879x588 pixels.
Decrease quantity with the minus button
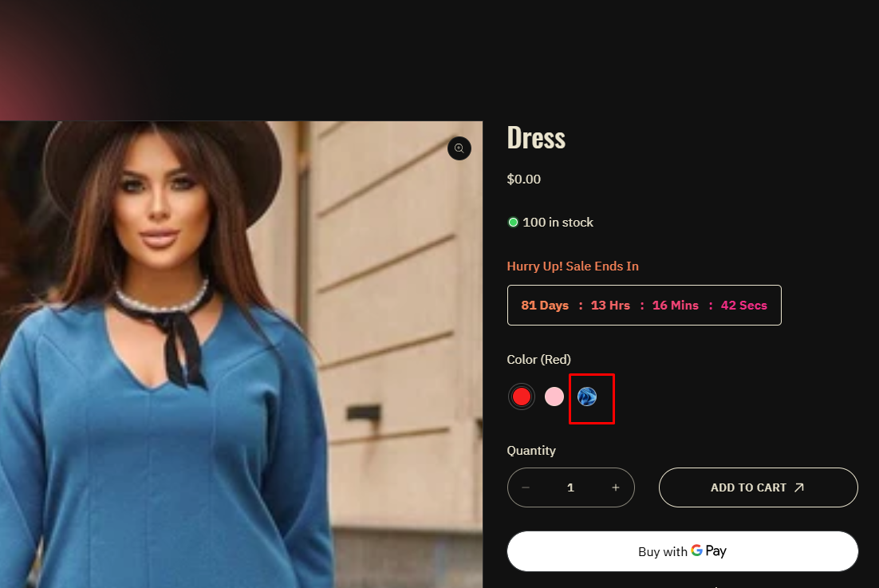tap(526, 487)
